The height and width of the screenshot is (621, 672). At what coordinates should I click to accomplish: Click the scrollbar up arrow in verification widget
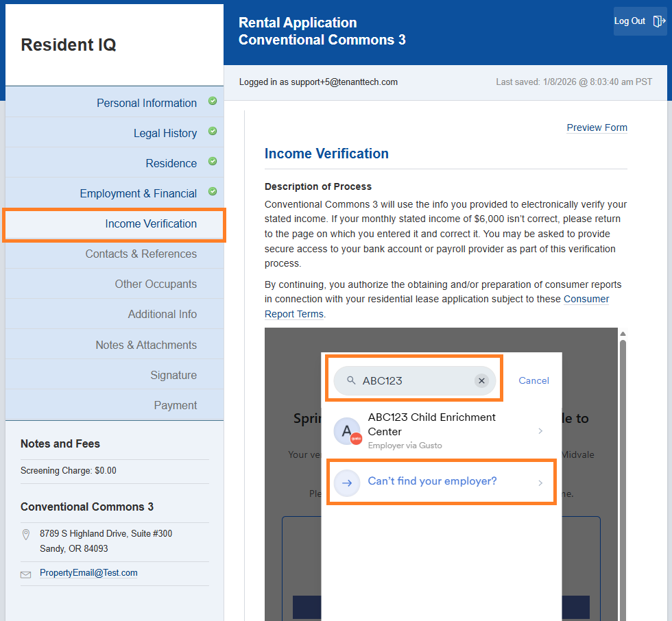point(623,334)
